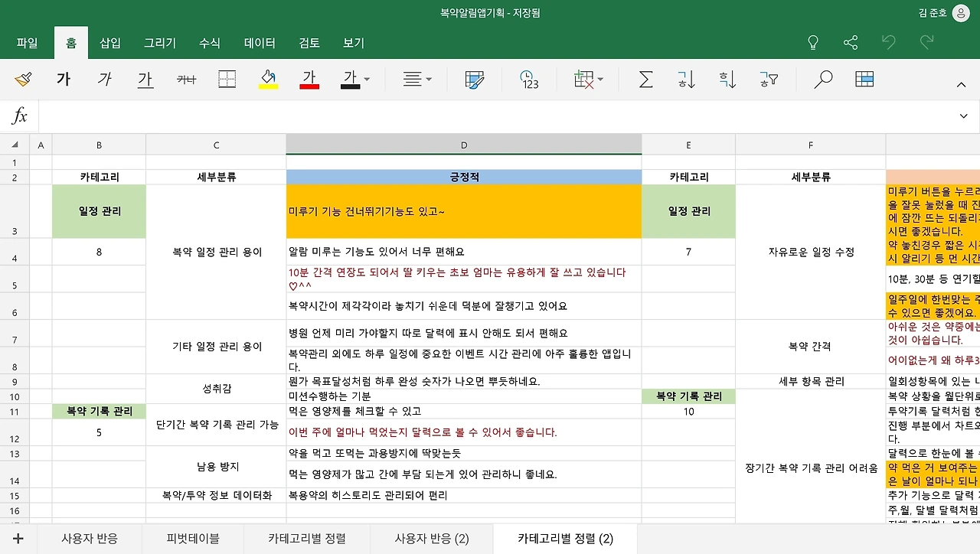The image size is (980, 554).
Task: Click the fx insert function icon
Action: click(x=20, y=116)
